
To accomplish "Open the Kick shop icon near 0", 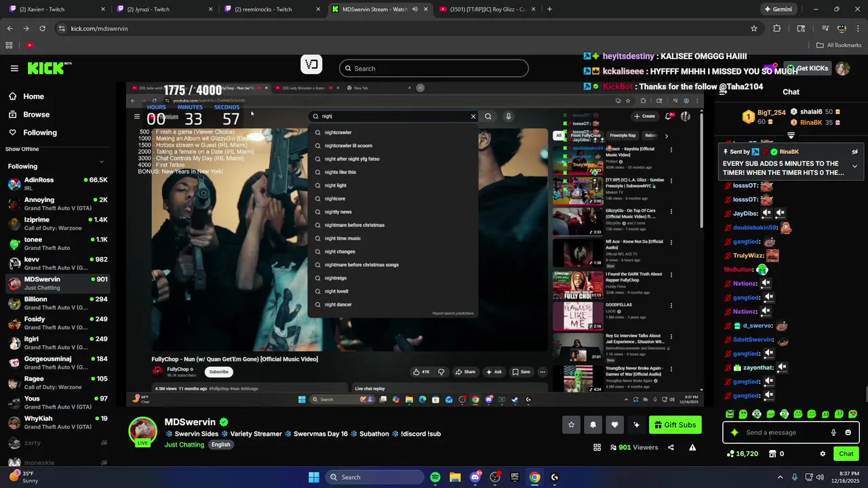I will (x=772, y=454).
